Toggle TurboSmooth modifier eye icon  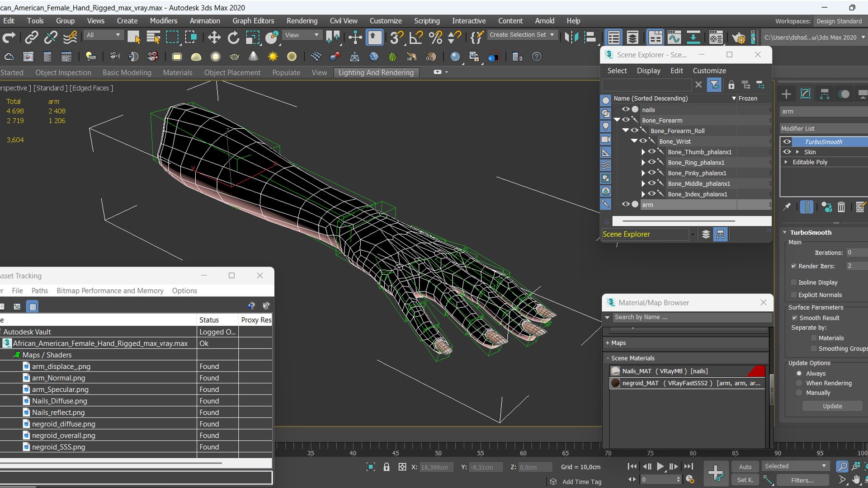[x=787, y=142]
